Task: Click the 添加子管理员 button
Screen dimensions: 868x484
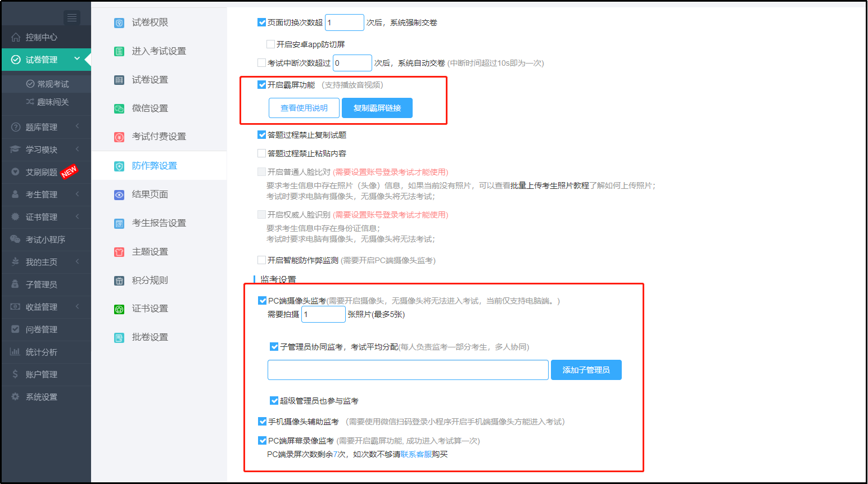Action: pos(586,370)
